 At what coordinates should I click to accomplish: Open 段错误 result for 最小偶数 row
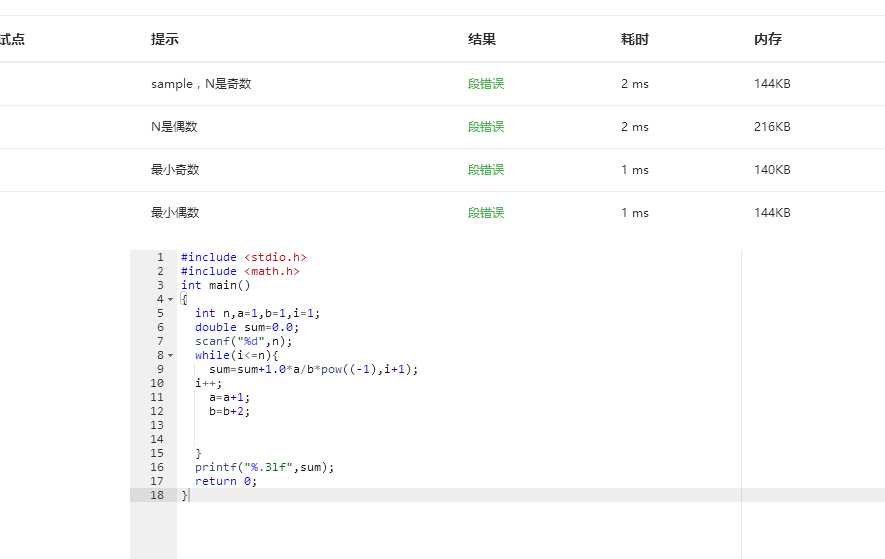point(485,213)
